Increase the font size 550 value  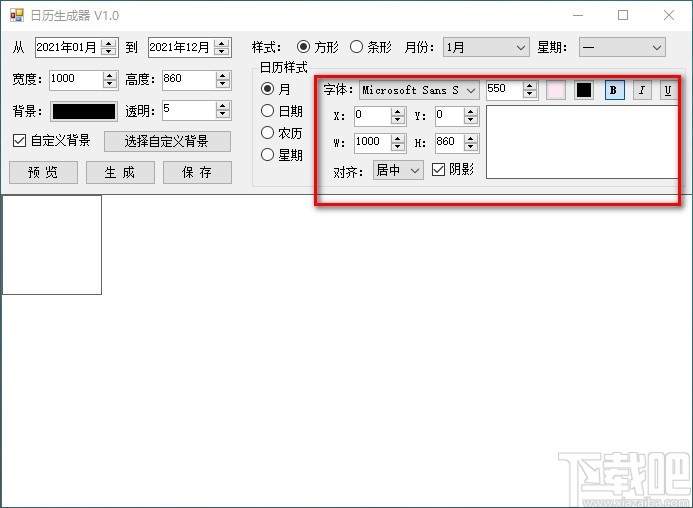pos(529,86)
